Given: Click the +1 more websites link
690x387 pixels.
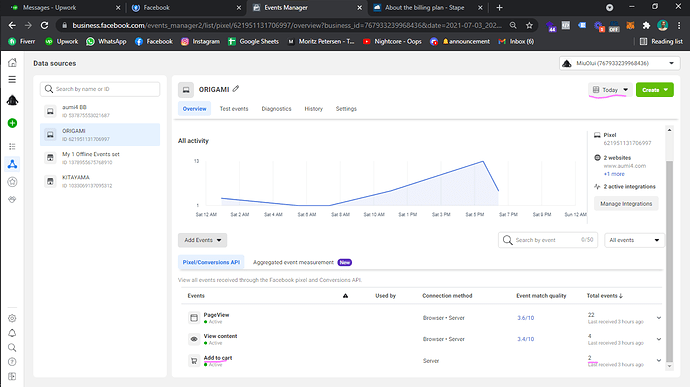Looking at the screenshot, I should [x=614, y=174].
